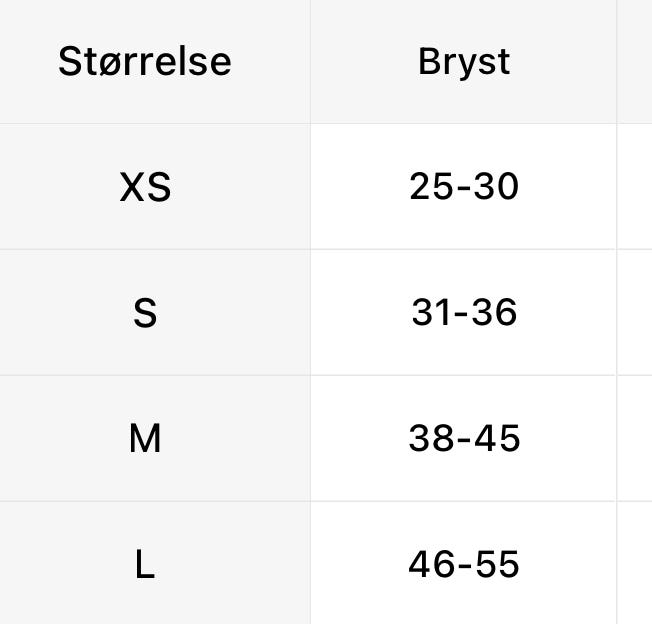
Task: Click the cut-off cell right of 38-45
Action: click(x=635, y=439)
